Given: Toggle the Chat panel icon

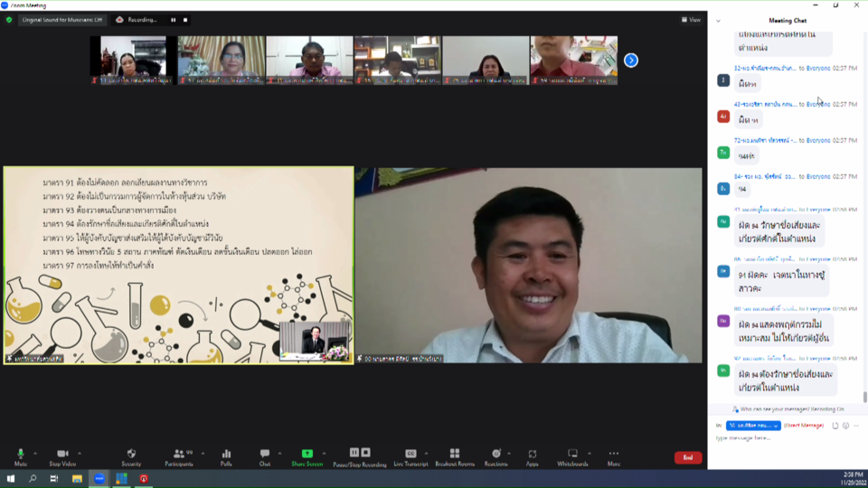Looking at the screenshot, I should (x=265, y=457).
